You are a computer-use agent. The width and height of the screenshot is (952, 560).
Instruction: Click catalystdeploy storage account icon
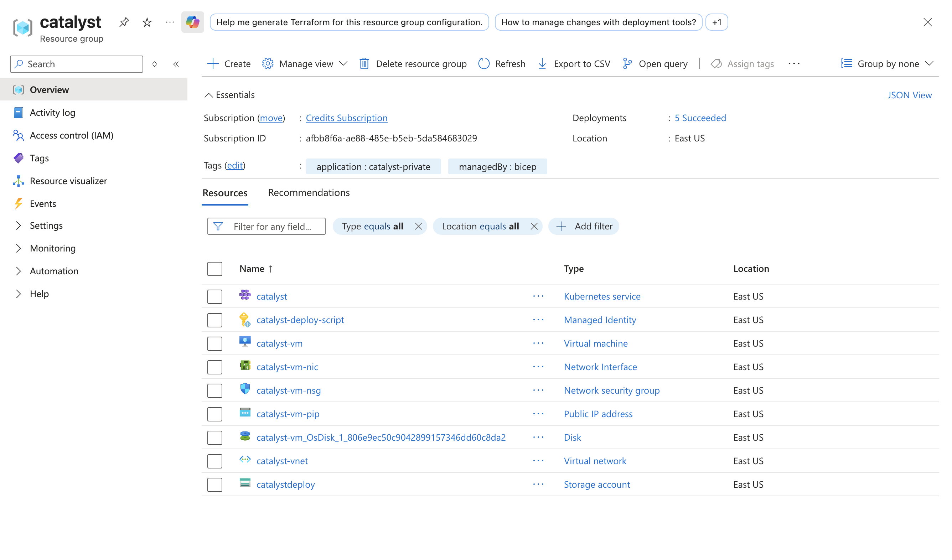245,483
